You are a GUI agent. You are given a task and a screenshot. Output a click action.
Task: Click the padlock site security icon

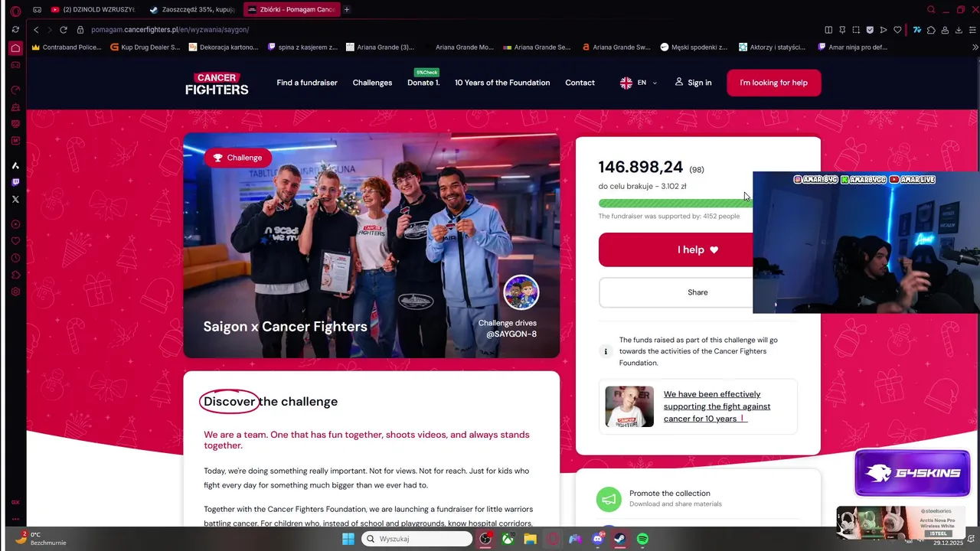pyautogui.click(x=80, y=30)
